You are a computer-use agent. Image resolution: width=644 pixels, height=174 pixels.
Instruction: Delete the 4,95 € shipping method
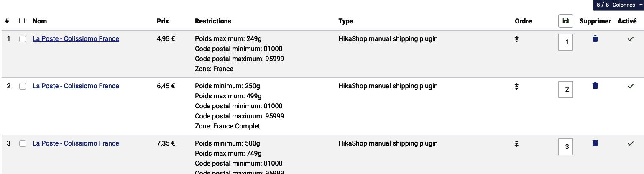tap(595, 38)
